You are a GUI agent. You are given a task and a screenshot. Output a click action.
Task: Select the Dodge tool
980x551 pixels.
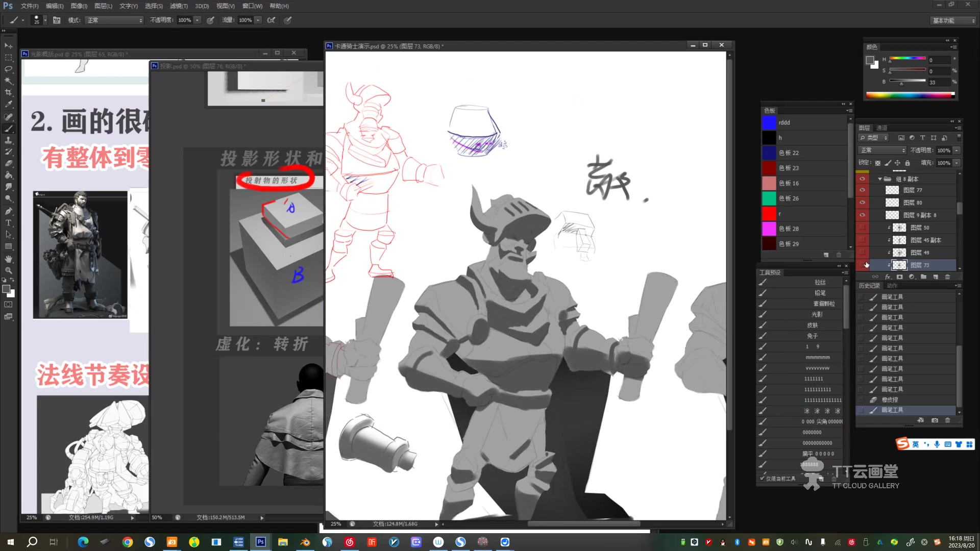pyautogui.click(x=9, y=199)
